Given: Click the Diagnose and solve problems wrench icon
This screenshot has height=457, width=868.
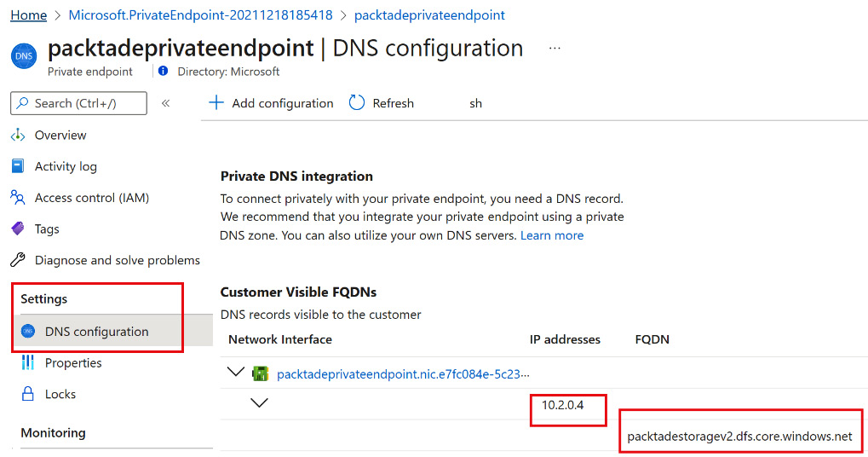Looking at the screenshot, I should [x=17, y=260].
